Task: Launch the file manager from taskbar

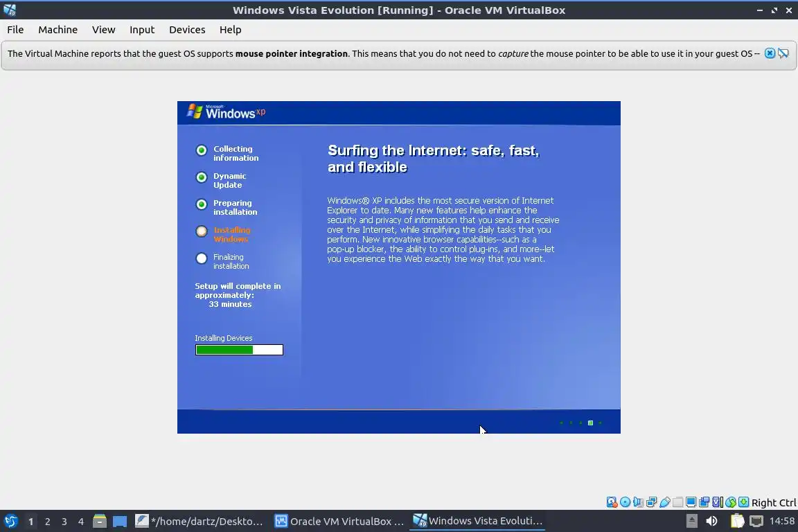Action: [x=100, y=522]
